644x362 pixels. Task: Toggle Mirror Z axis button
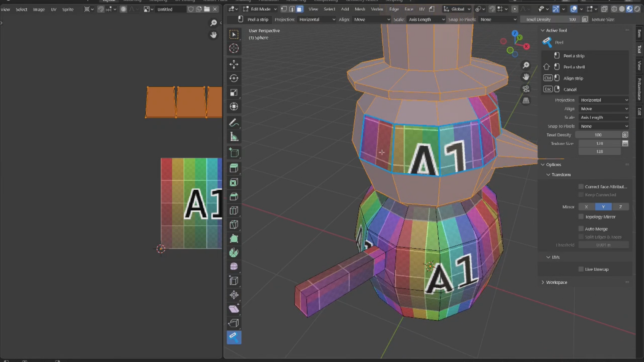click(620, 207)
